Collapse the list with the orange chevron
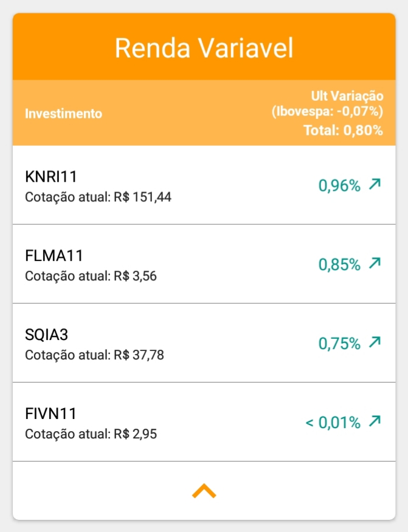The width and height of the screenshot is (408, 532). 204,491
